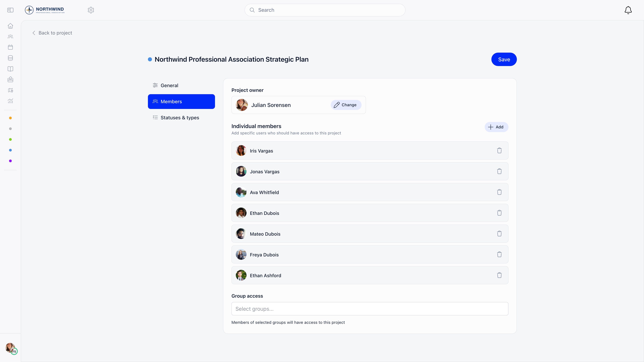Remove Jonas Vargas with trash icon
This screenshot has width=644, height=362.
click(499, 171)
